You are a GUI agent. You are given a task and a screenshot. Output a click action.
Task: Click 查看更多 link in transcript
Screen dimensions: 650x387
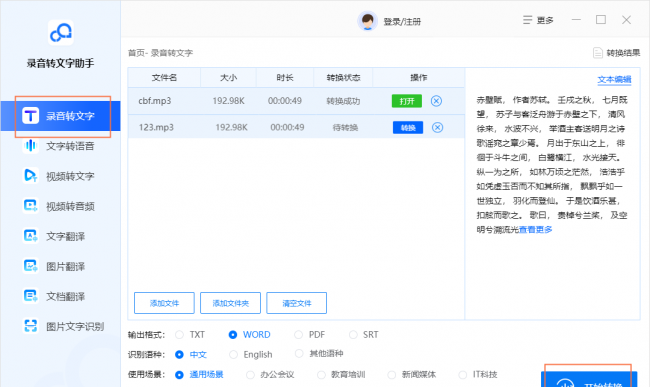click(x=535, y=230)
